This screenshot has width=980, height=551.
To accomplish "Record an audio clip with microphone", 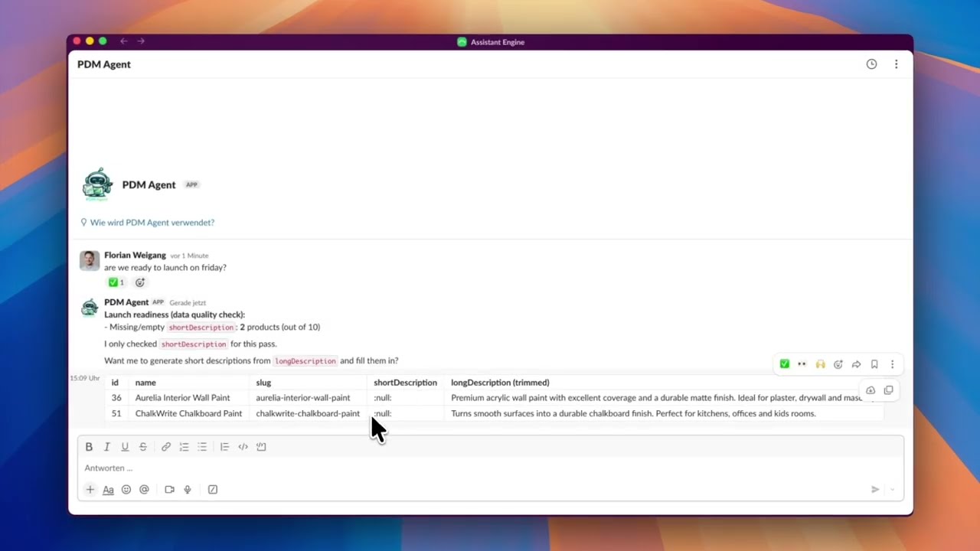I will click(188, 490).
